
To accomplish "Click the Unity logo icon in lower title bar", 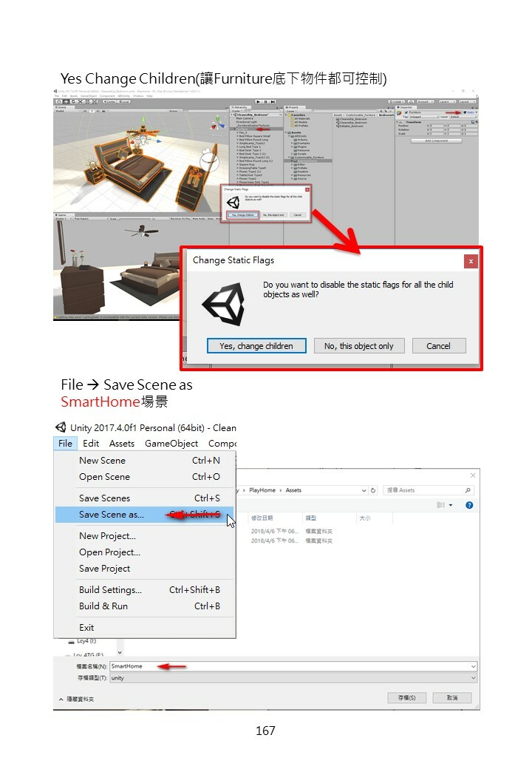I will [61, 427].
